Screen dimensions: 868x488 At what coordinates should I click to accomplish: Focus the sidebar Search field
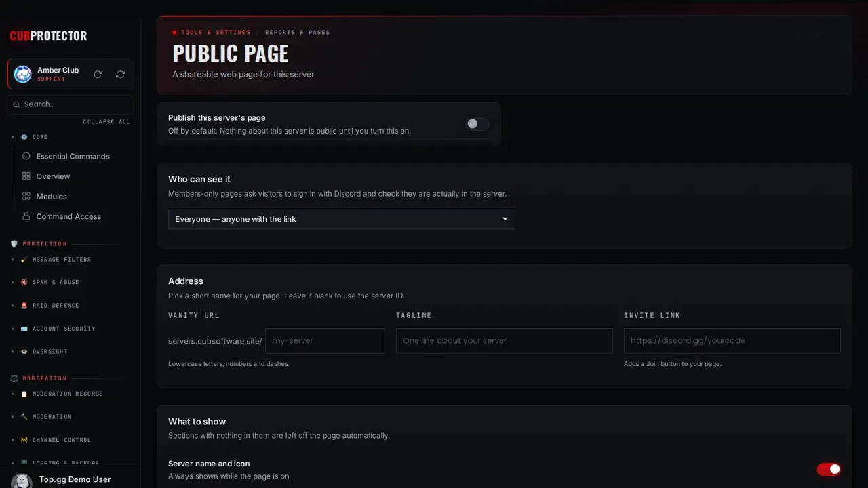pyautogui.click(x=71, y=104)
